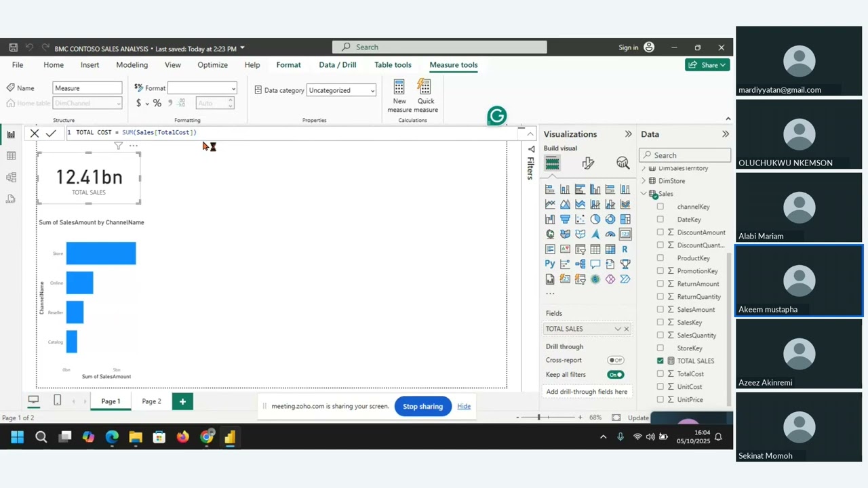Expand the DimStore table
This screenshot has width=868, height=488.
[x=644, y=181]
